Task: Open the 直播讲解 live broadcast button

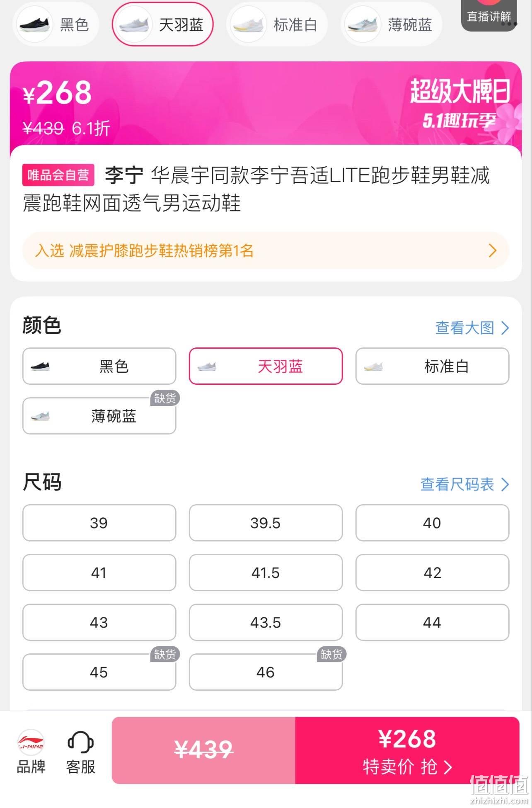Action: click(x=489, y=16)
